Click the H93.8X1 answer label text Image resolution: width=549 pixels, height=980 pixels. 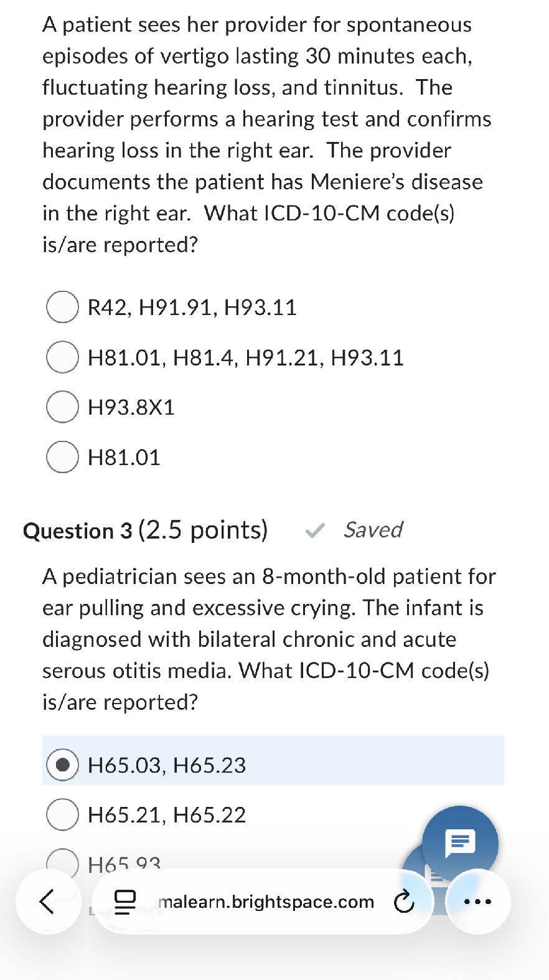tap(131, 408)
